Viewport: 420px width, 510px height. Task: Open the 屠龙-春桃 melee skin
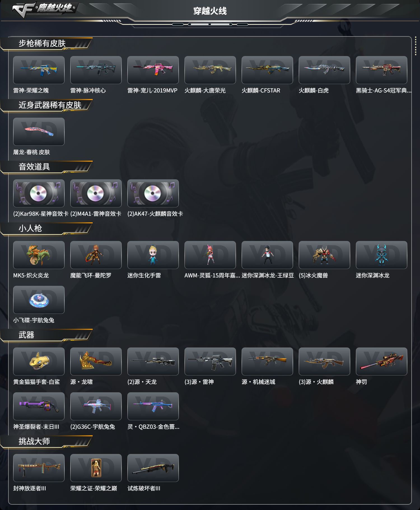pos(39,132)
